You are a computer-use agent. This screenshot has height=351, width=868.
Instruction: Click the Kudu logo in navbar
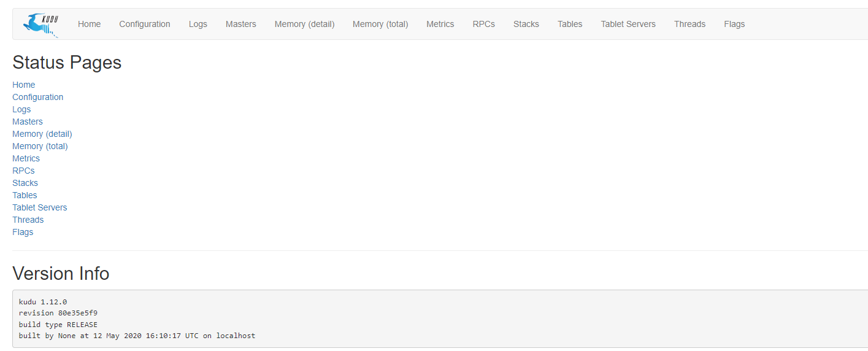(x=41, y=25)
